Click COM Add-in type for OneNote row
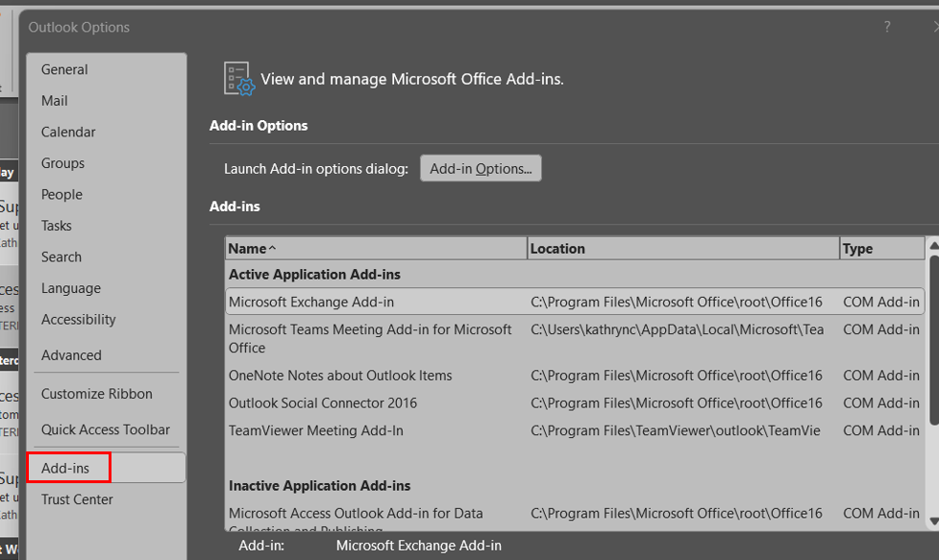 pos(881,376)
